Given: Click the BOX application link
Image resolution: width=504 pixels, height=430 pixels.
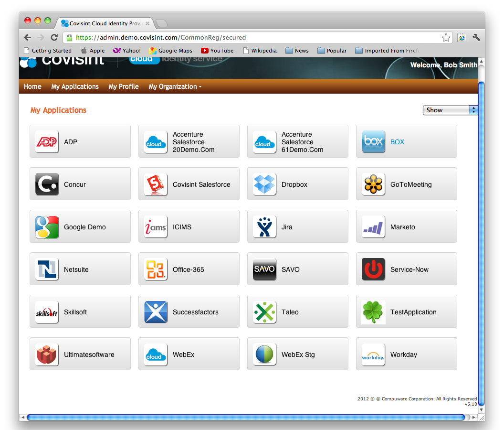Looking at the screenshot, I should click(x=397, y=142).
